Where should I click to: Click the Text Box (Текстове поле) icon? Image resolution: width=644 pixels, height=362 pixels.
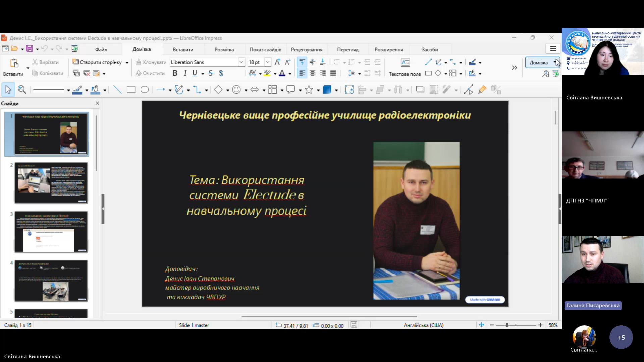(405, 63)
